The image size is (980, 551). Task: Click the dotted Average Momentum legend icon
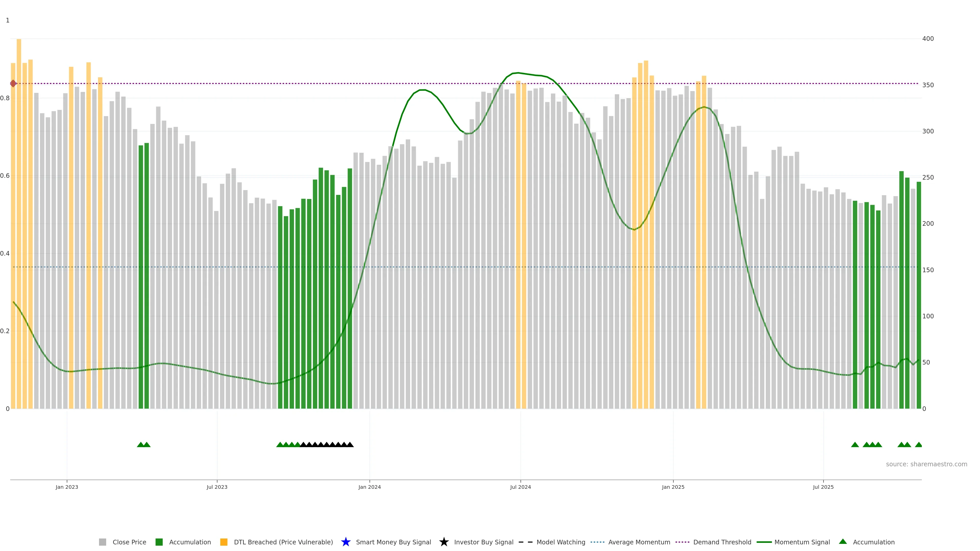coord(597,542)
